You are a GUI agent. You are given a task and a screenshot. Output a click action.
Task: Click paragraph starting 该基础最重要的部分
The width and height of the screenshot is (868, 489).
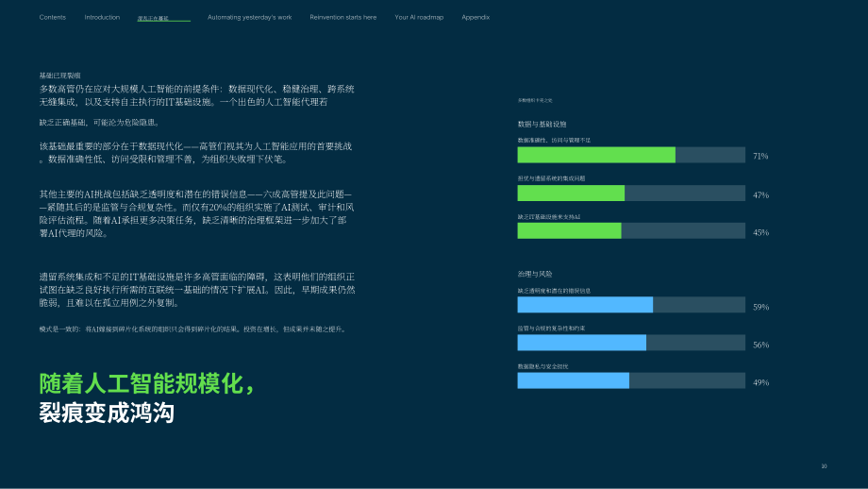[x=195, y=152]
